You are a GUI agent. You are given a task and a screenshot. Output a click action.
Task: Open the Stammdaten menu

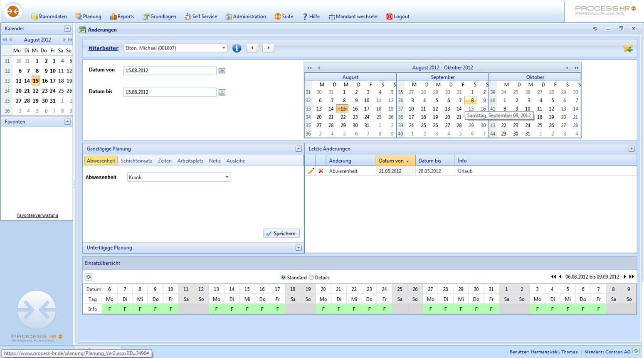[x=49, y=17]
